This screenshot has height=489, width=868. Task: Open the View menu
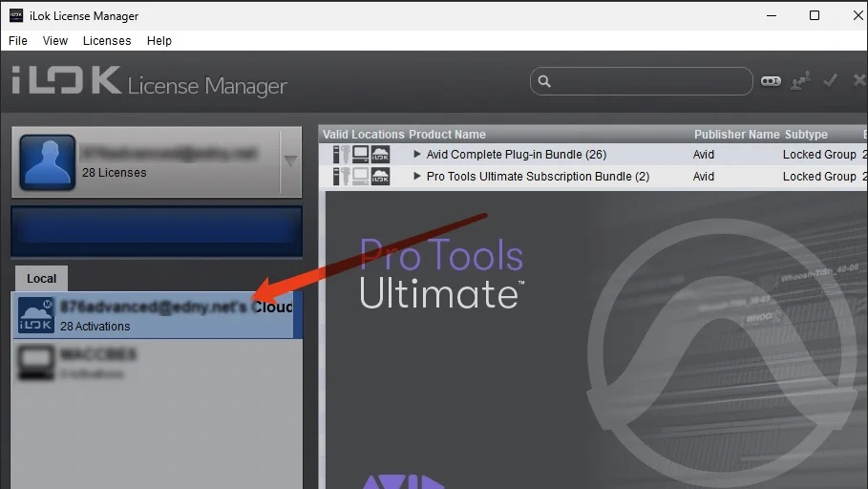coord(55,41)
